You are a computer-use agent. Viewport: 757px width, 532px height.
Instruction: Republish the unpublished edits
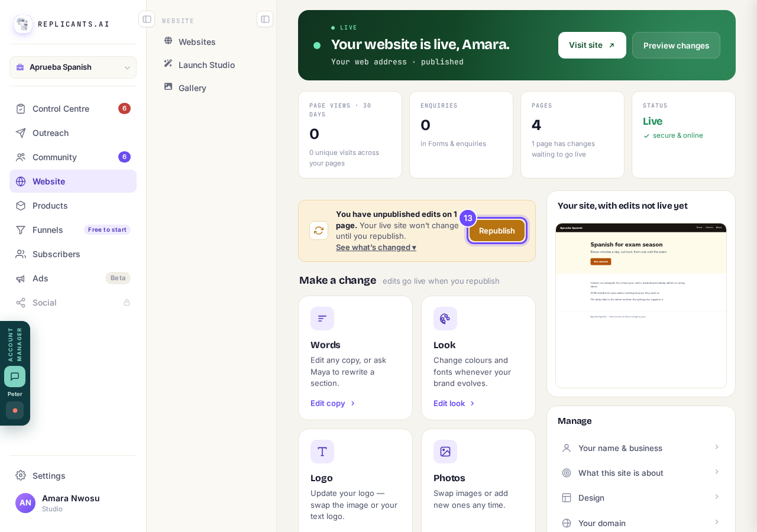(497, 231)
